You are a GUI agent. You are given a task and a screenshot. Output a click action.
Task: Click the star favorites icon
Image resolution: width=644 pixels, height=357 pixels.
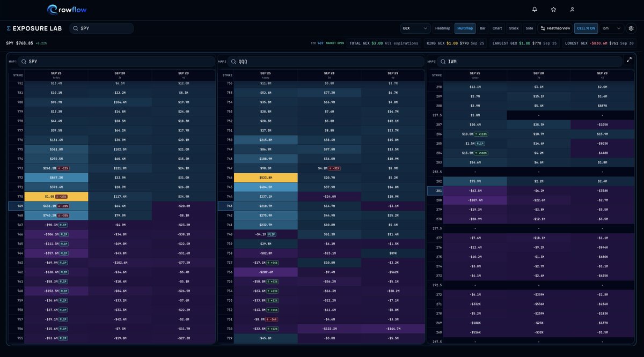(553, 9)
